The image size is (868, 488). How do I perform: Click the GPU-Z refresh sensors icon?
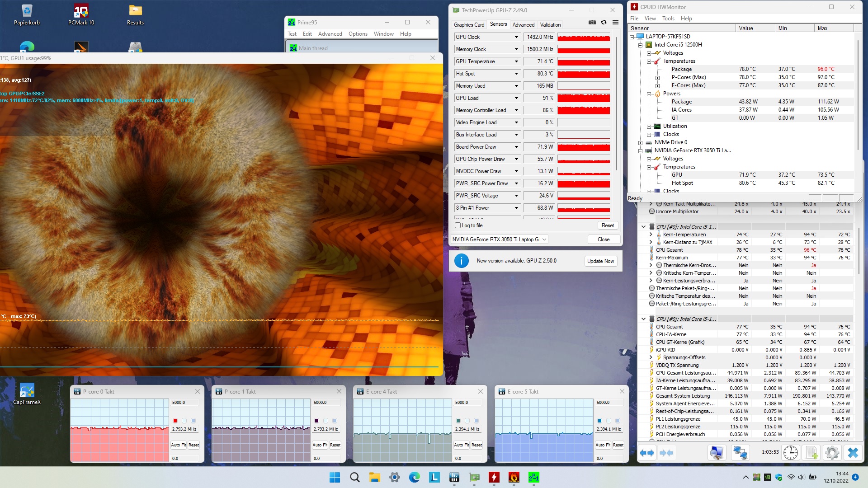click(x=604, y=22)
